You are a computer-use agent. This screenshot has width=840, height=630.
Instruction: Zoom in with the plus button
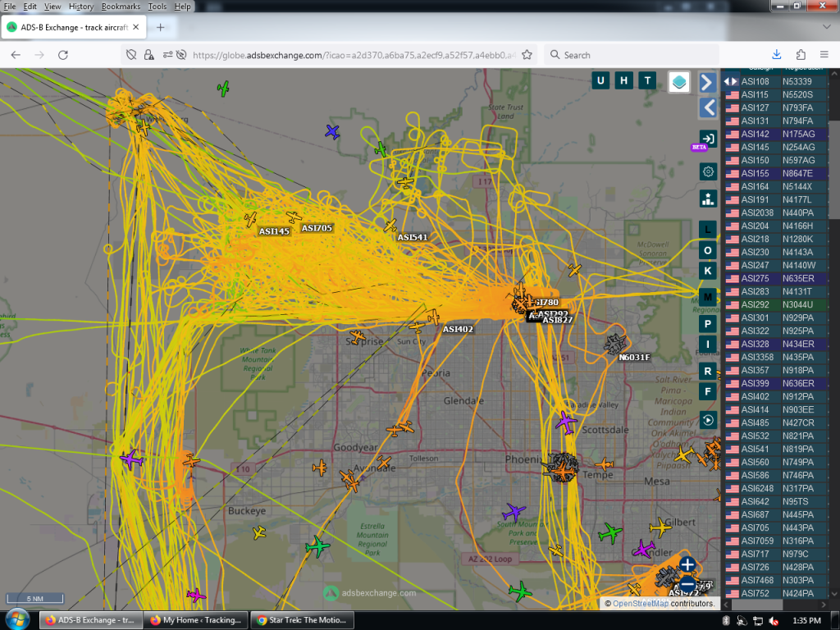687,564
